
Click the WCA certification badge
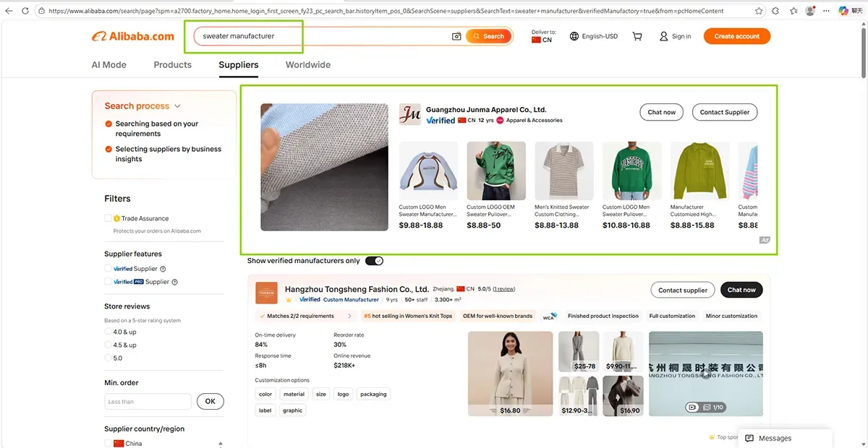[550, 316]
